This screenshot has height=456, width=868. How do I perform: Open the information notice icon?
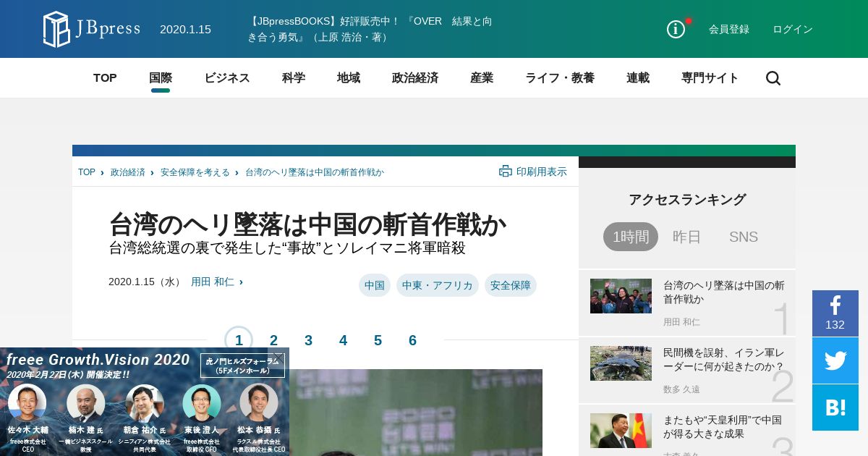[x=676, y=29]
